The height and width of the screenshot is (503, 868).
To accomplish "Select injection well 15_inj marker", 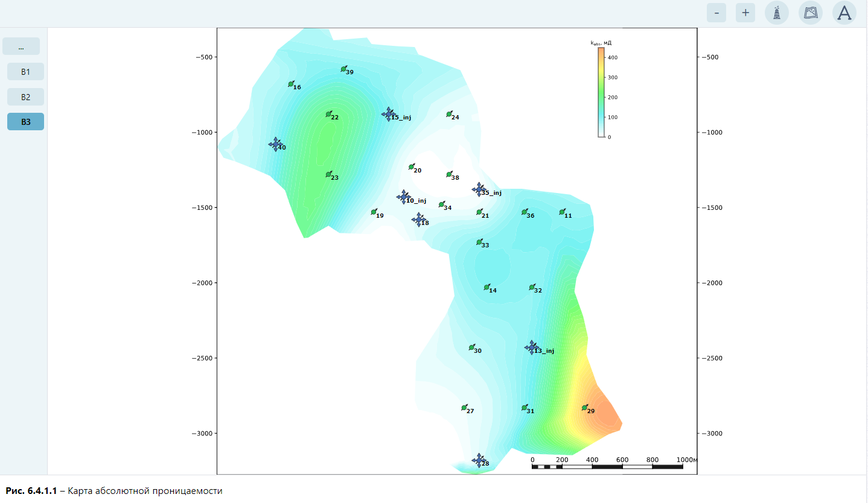I will point(389,113).
